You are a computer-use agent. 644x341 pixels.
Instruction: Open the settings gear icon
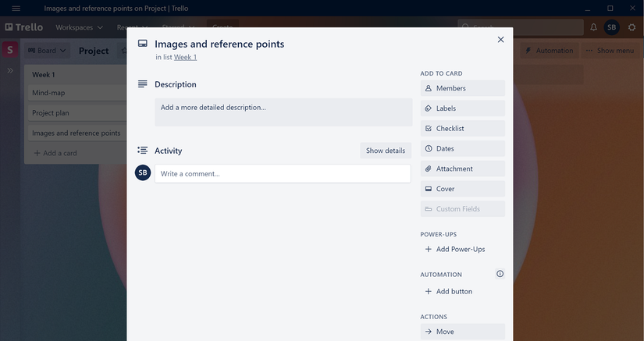pyautogui.click(x=632, y=27)
